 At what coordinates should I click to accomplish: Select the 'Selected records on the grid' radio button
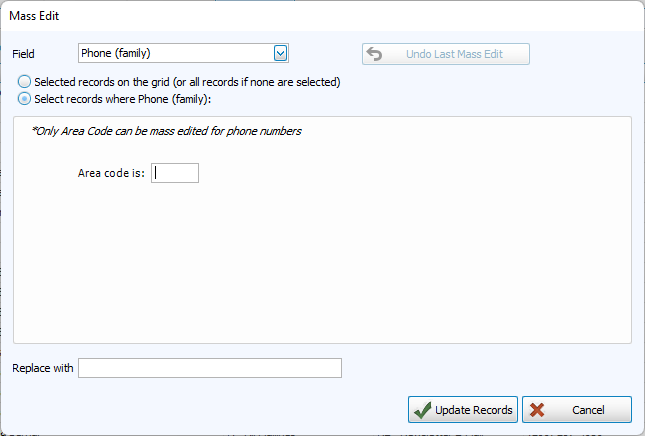tap(25, 82)
